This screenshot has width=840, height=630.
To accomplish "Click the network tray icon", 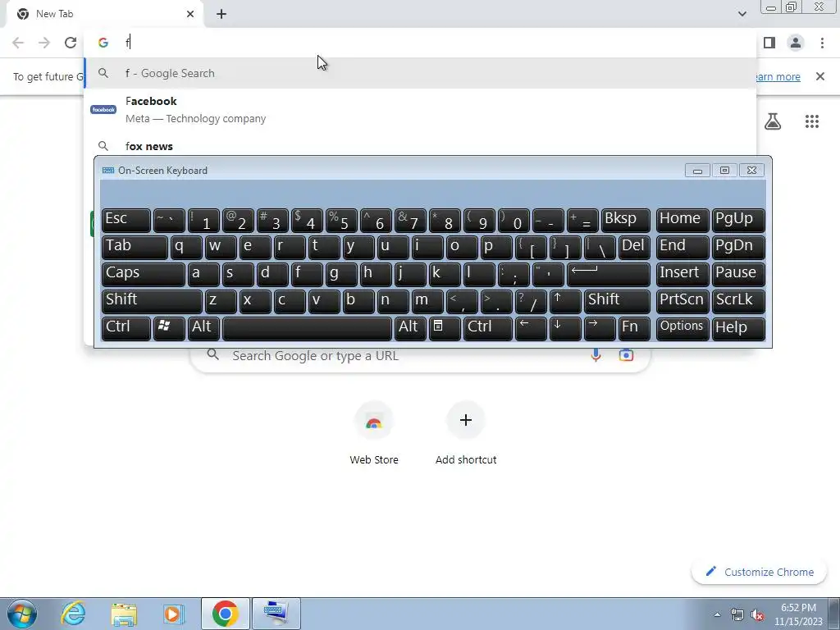I will [737, 615].
